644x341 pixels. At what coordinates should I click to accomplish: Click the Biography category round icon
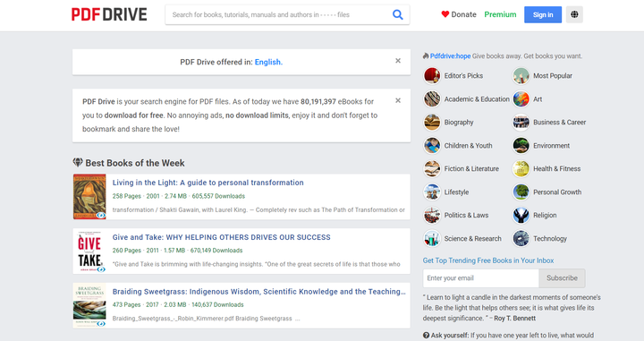pyautogui.click(x=432, y=123)
